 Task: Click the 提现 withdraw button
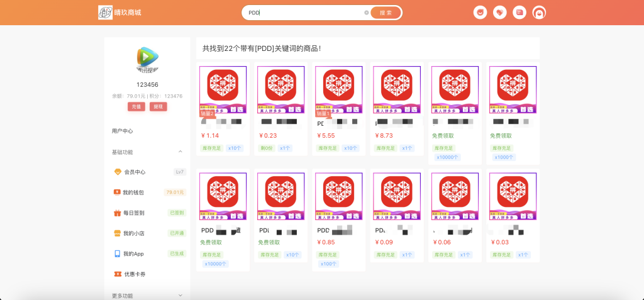[158, 107]
